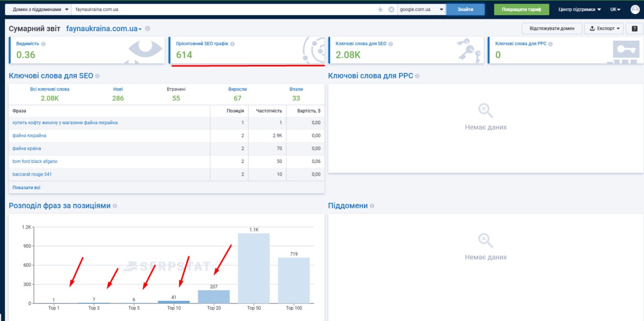This screenshot has width=644, height=321.
Task: Click the Top 50 bar in the chart
Action: (254, 268)
